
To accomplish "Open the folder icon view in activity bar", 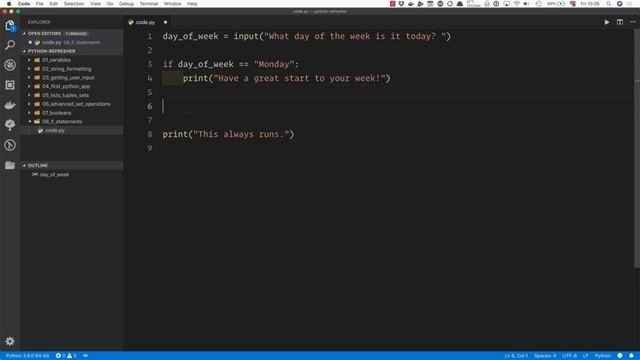I will click(10, 165).
